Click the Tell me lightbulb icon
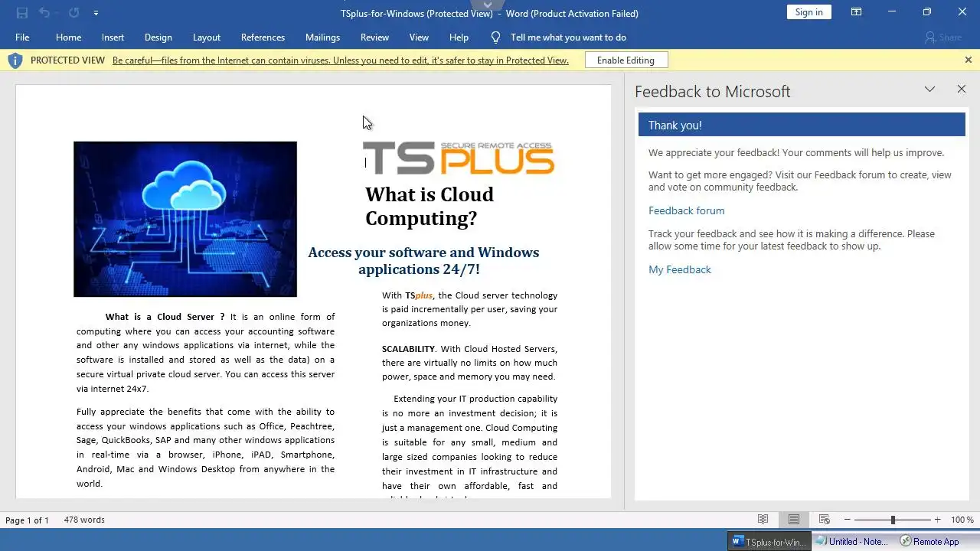 click(x=495, y=37)
